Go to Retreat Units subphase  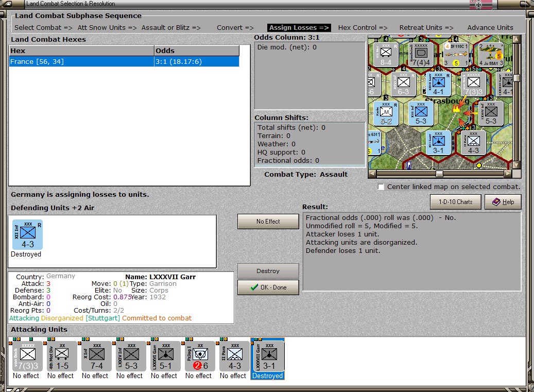(x=426, y=28)
